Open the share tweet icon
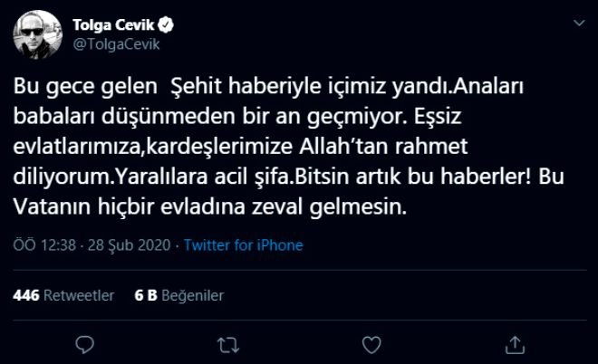Image resolution: width=598 pixels, height=364 pixels. tap(516, 345)
